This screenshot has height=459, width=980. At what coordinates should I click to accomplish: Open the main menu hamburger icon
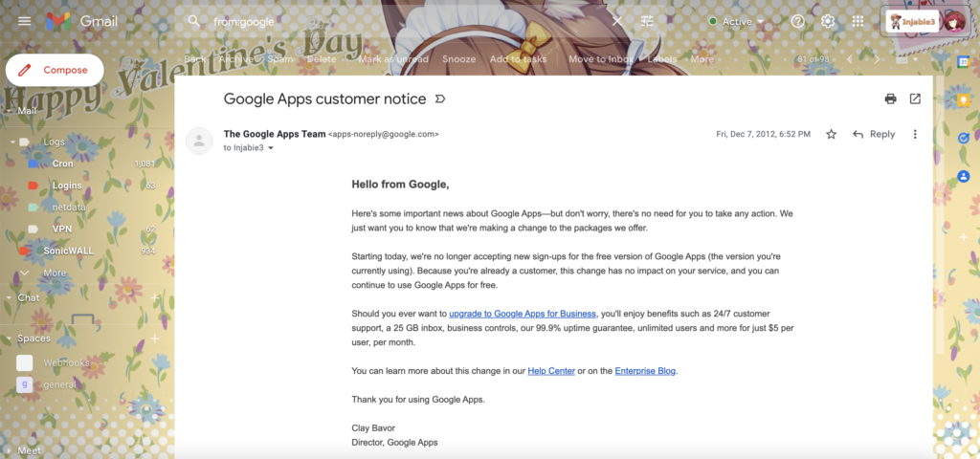pos(24,21)
